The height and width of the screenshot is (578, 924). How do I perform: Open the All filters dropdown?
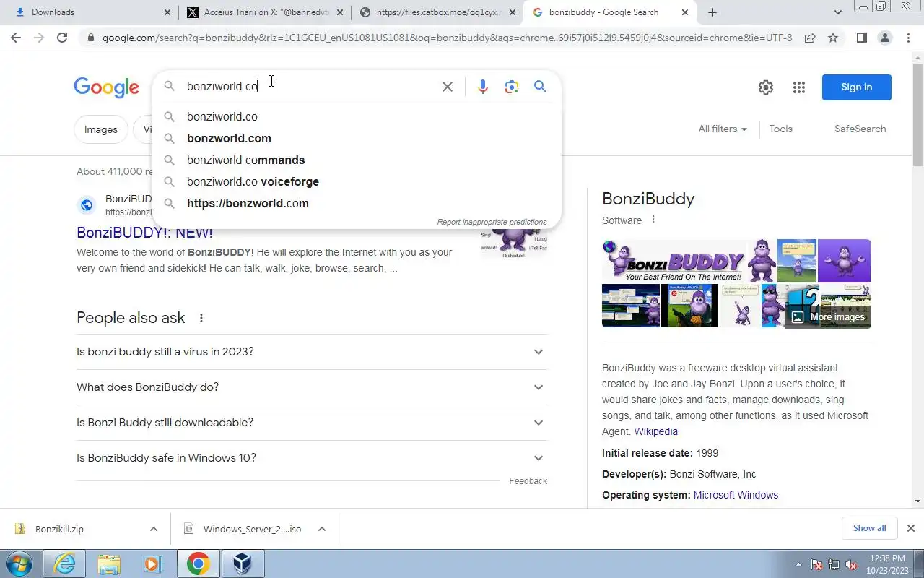723,129
